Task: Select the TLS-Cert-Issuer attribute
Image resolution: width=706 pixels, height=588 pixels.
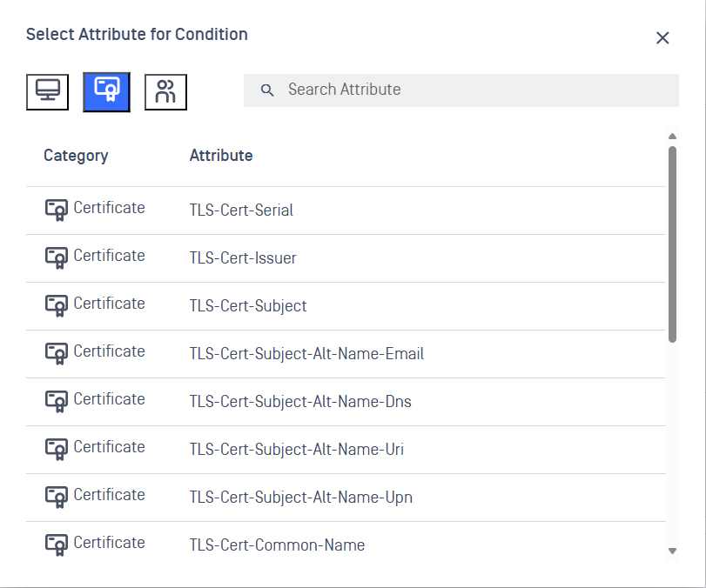Action: (x=243, y=258)
